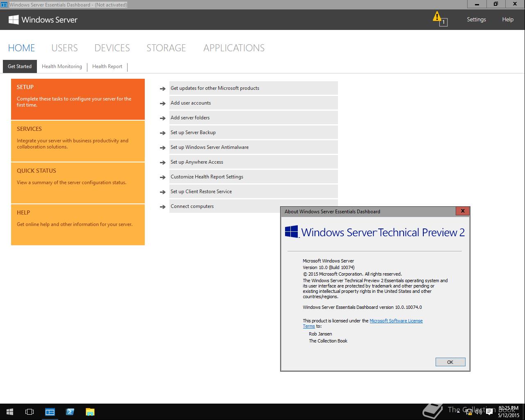The height and width of the screenshot is (420, 525).
Task: Show hidden tray icons arrow
Action: coord(458,412)
